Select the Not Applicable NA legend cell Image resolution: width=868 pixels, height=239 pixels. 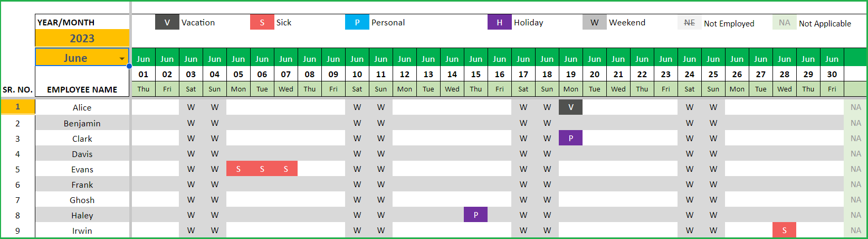coord(785,23)
